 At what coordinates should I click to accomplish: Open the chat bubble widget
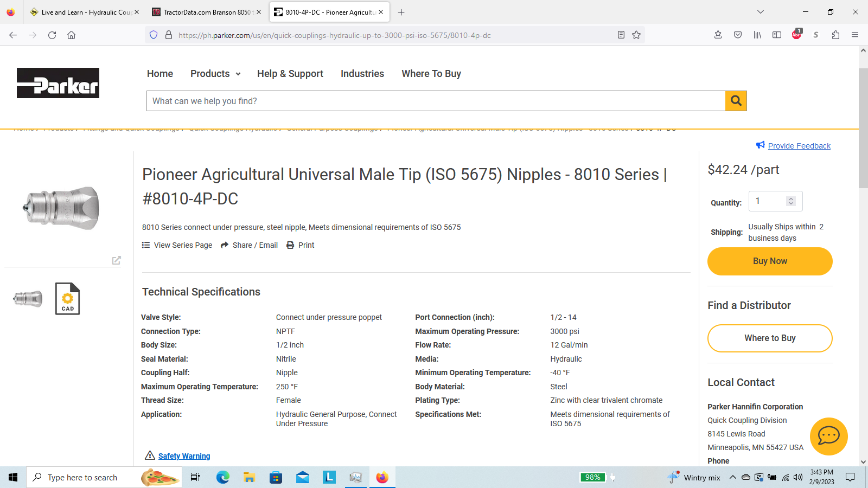(828, 436)
